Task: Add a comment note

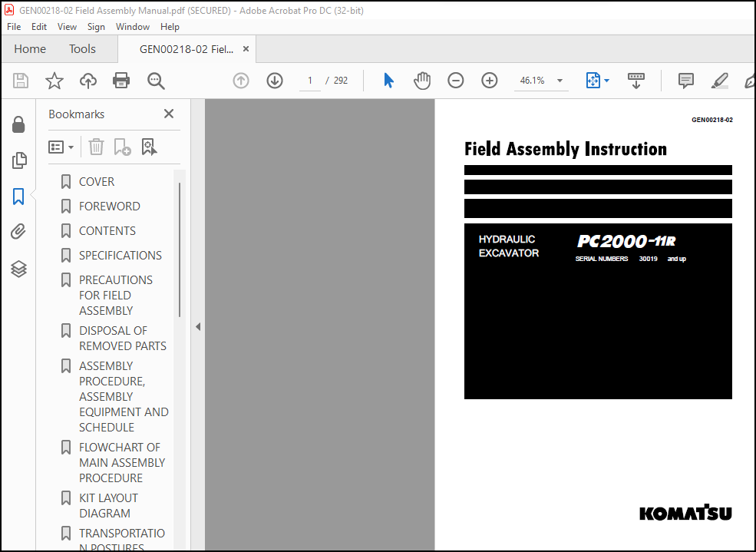Action: [x=685, y=81]
